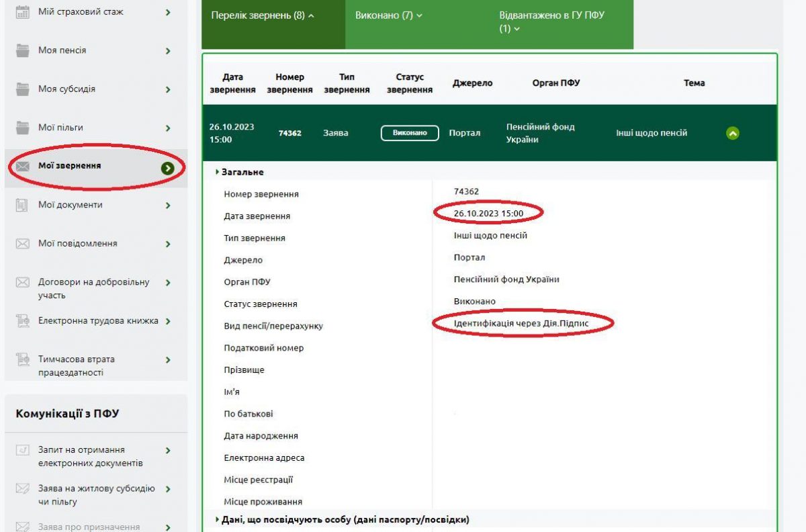
Task: Open Мої звернення in the sidebar
Action: pos(70,166)
